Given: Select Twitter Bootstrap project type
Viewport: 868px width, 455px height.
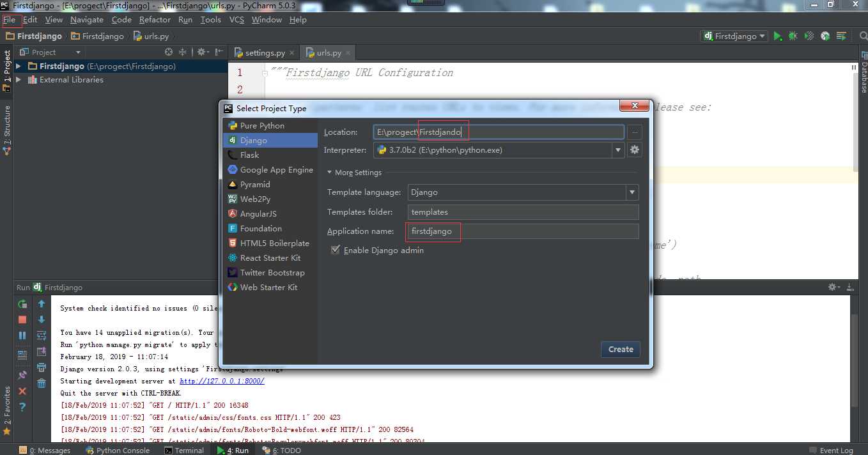Looking at the screenshot, I should (270, 273).
